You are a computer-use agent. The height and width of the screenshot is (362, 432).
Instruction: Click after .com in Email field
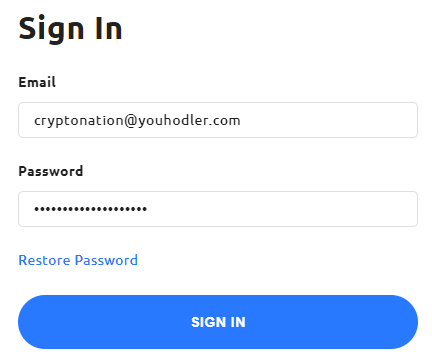point(242,120)
